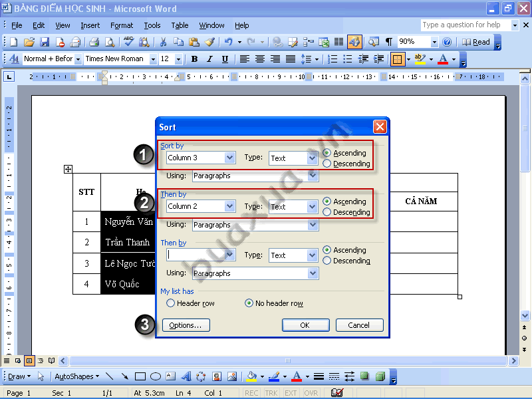Click the New Blank Document icon
Image resolution: width=532 pixels, height=399 pixels.
pos(13,42)
